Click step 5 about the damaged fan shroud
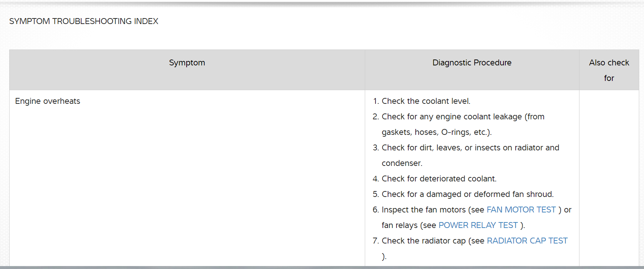 pos(467,194)
